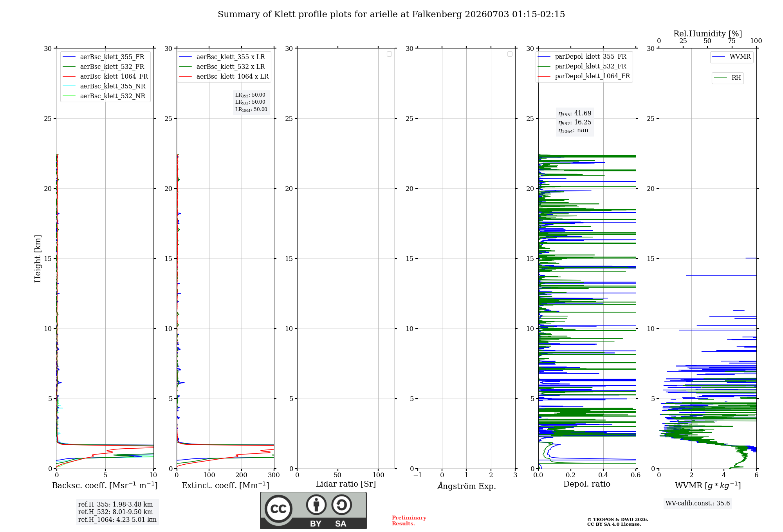Click the WVMR legend entry
Image resolution: width=783 pixels, height=532 pixels.
click(732, 57)
